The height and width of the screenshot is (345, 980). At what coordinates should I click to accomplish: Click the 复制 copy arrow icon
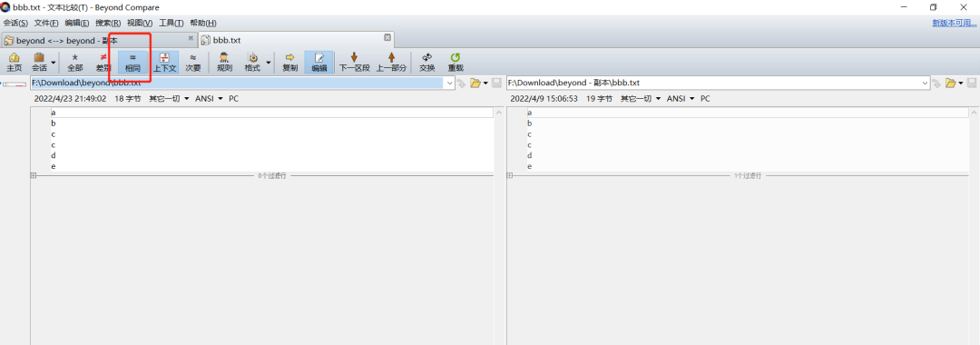[x=290, y=62]
